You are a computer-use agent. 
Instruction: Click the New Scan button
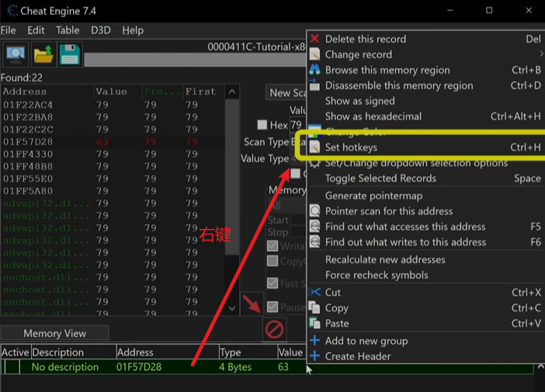point(286,93)
